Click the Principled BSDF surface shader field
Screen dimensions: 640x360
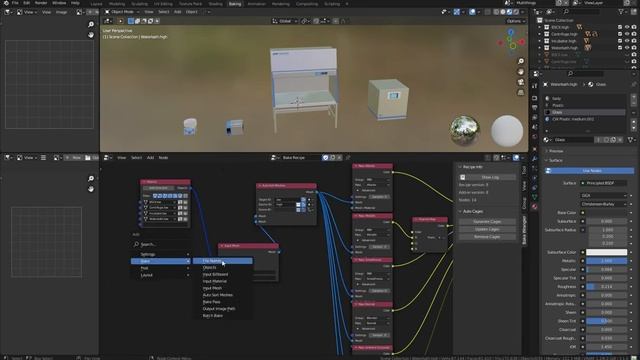[604, 183]
